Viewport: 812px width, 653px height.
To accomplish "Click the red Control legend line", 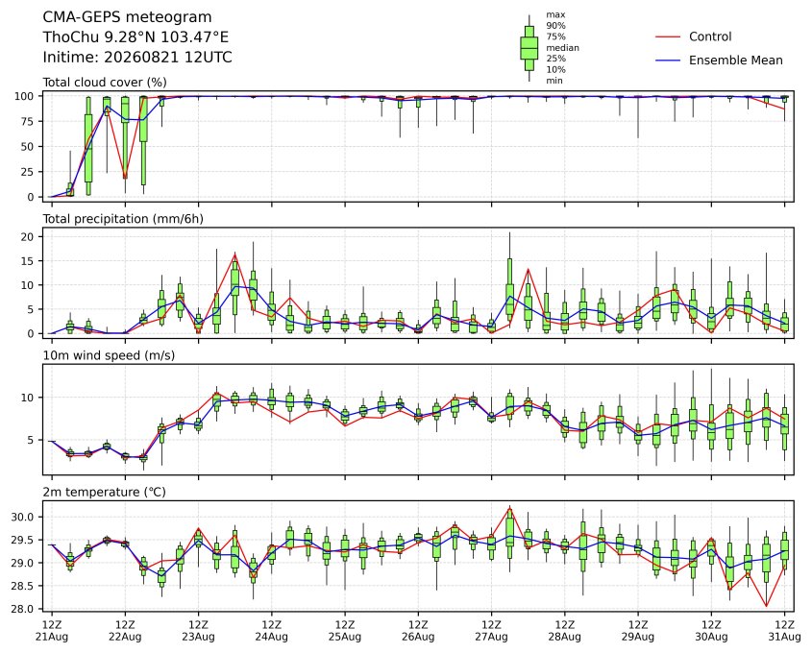I will 668,36.
